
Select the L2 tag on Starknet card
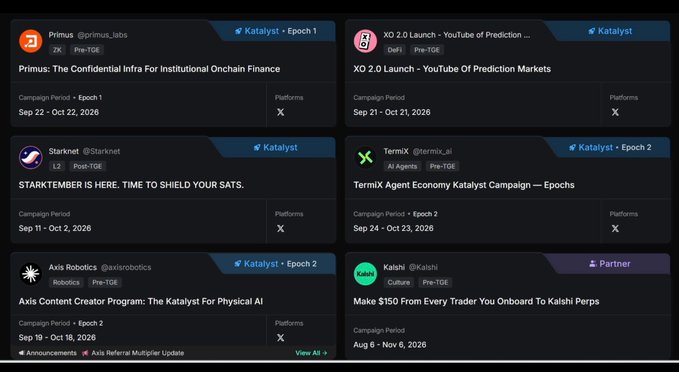pyautogui.click(x=57, y=166)
